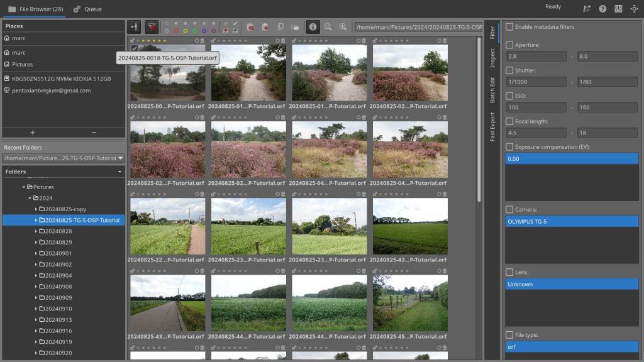
Task: Click the overlapping pages icon in toolbar
Action: [x=280, y=27]
